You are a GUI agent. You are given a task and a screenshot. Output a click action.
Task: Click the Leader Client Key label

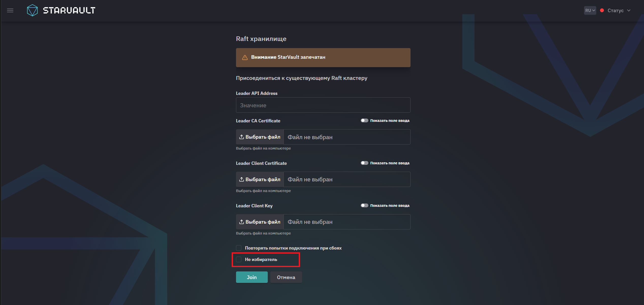[x=254, y=206]
